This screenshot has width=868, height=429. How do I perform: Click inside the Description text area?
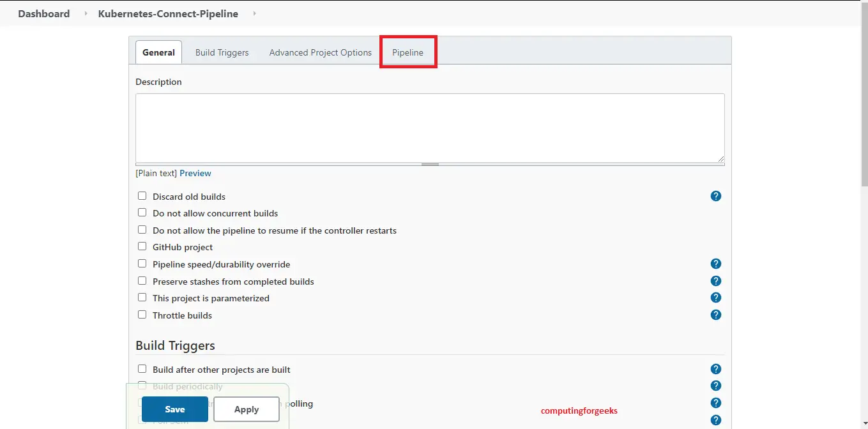[x=429, y=128]
